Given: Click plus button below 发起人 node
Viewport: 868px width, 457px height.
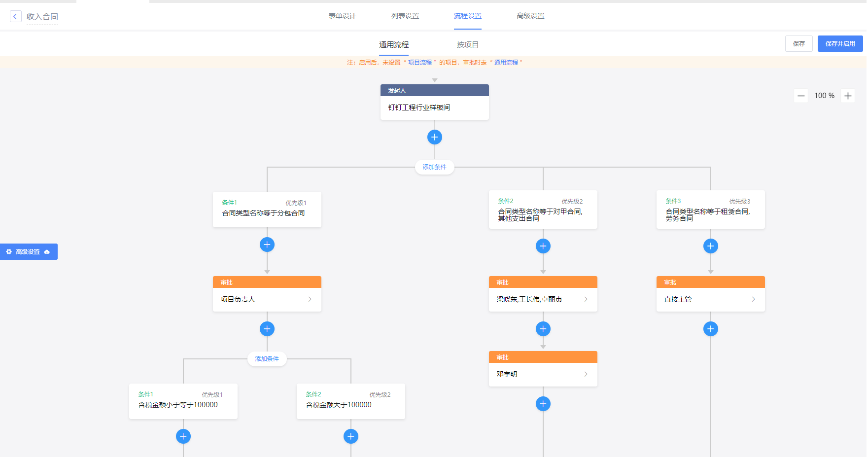Looking at the screenshot, I should click(x=434, y=137).
